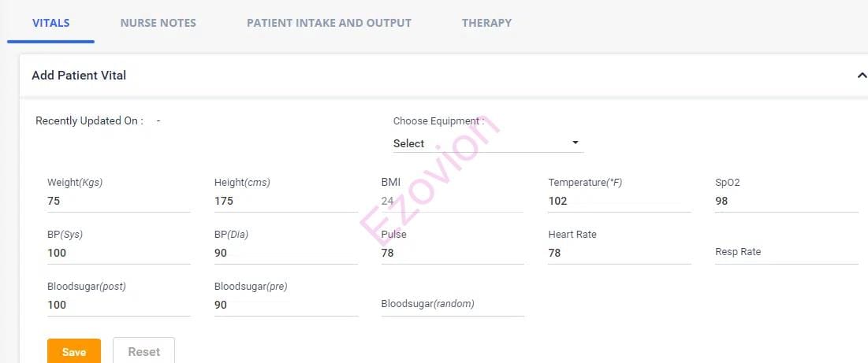Click the empty Resp Rate field
The width and height of the screenshot is (868, 363).
(x=786, y=253)
